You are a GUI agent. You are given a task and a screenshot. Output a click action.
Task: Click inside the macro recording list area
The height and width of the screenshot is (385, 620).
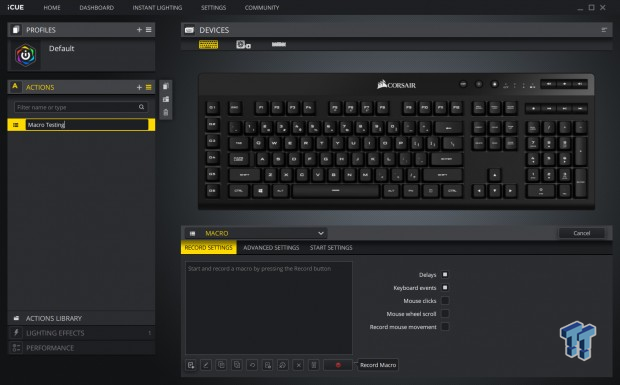coord(269,308)
